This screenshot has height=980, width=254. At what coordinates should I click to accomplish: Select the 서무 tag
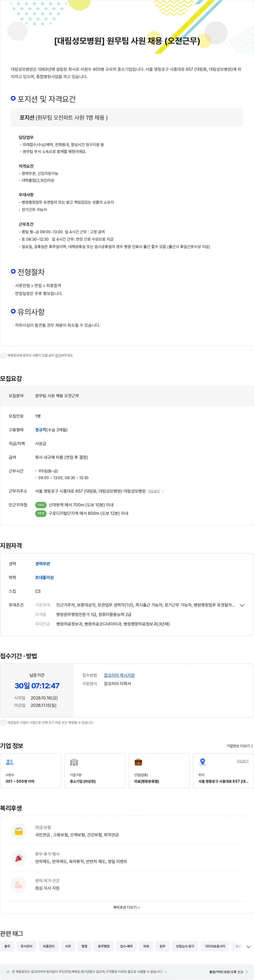tap(68, 946)
